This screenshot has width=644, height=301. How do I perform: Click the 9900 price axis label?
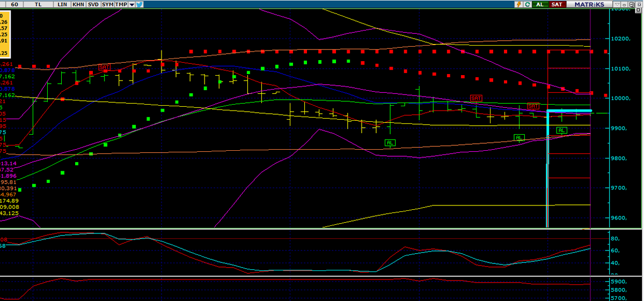[619, 129]
